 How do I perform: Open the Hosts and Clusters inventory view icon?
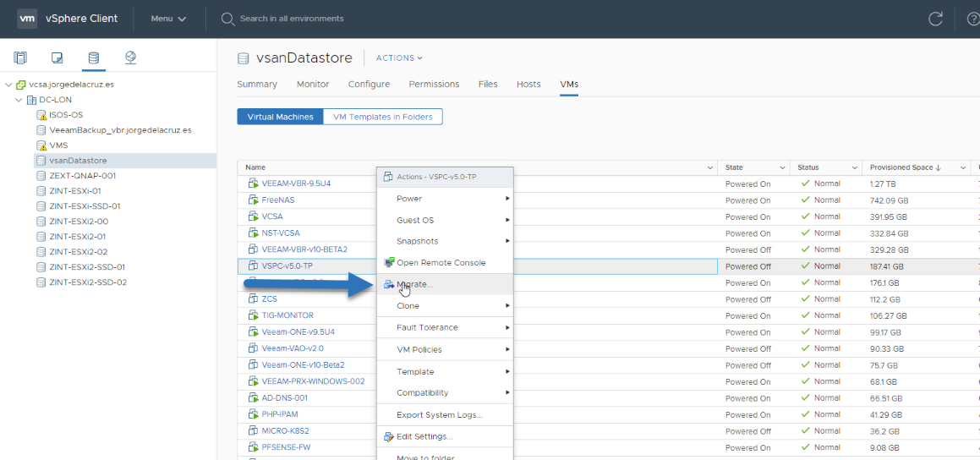(x=20, y=58)
